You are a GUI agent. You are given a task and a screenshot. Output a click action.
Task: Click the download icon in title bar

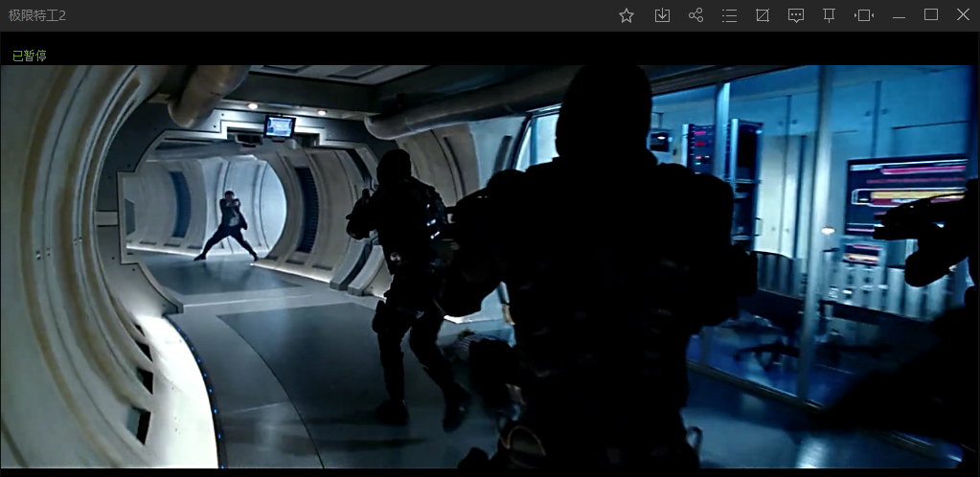pos(663,15)
